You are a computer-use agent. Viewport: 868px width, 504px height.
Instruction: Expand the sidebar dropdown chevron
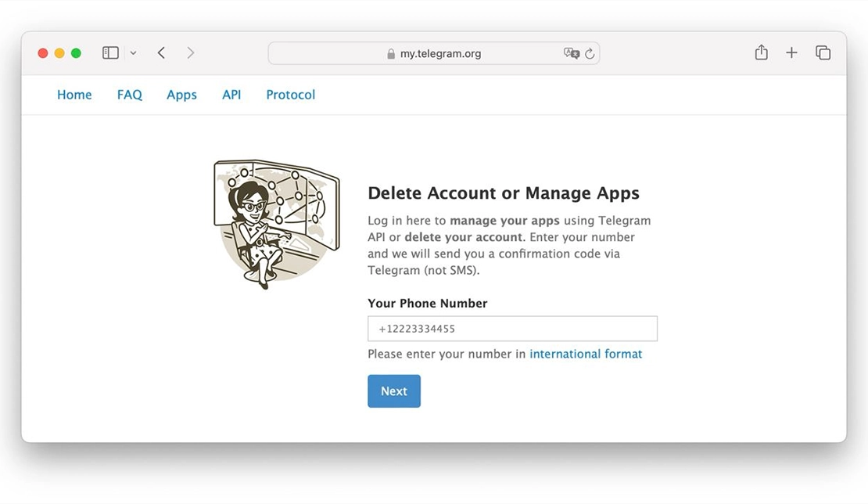tap(133, 53)
